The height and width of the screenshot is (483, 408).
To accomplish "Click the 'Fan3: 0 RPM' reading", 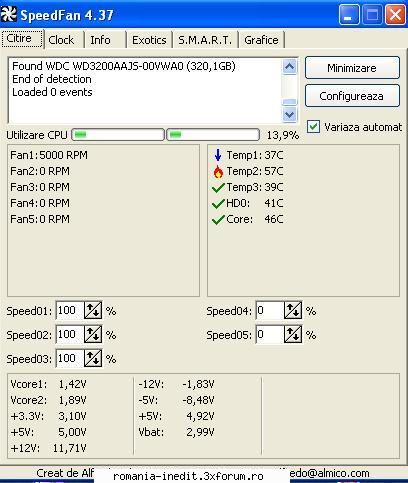I will pyautogui.click(x=40, y=187).
